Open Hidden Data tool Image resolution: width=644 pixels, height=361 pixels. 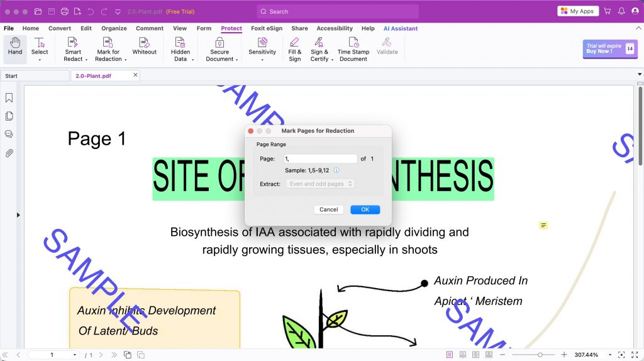(180, 49)
